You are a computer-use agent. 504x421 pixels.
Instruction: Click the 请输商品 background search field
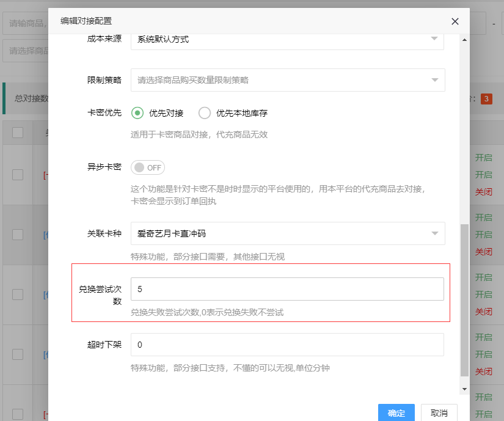click(x=26, y=23)
